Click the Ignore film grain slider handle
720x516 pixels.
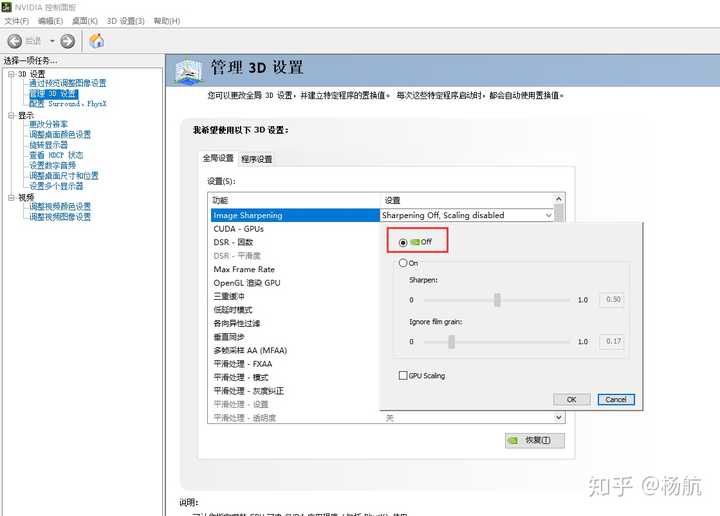click(451, 342)
